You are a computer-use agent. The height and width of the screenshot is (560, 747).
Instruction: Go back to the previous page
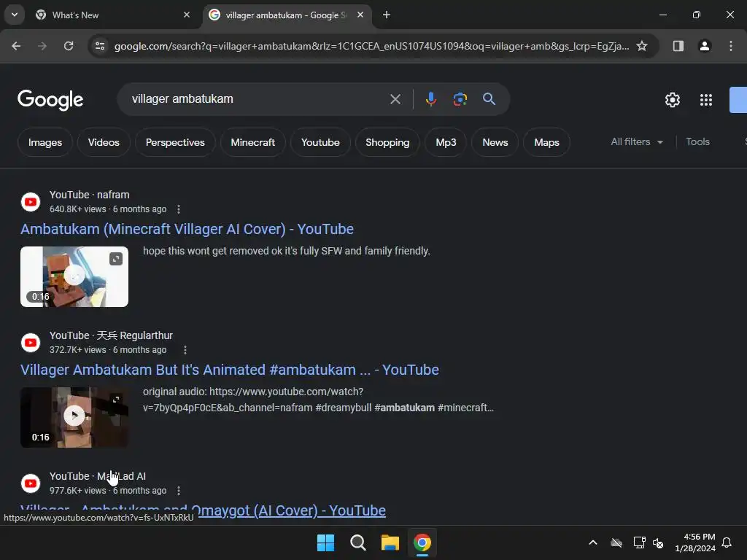point(16,46)
